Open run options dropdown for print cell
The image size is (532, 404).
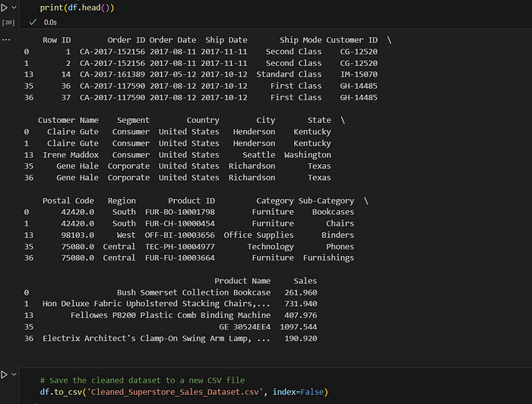pos(14,8)
